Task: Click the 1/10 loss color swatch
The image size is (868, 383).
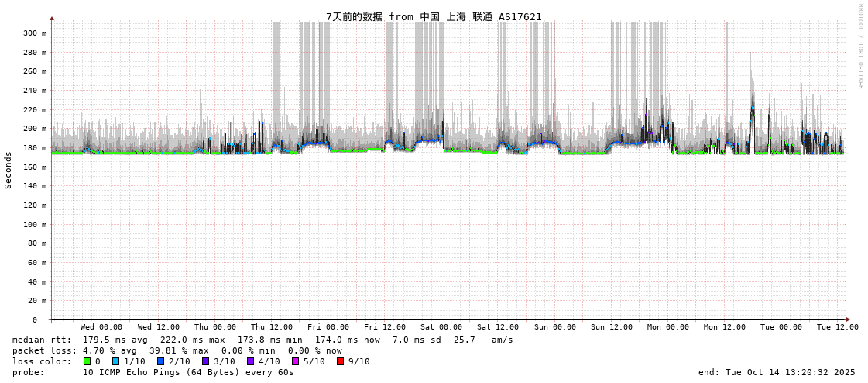Action: tap(116, 361)
